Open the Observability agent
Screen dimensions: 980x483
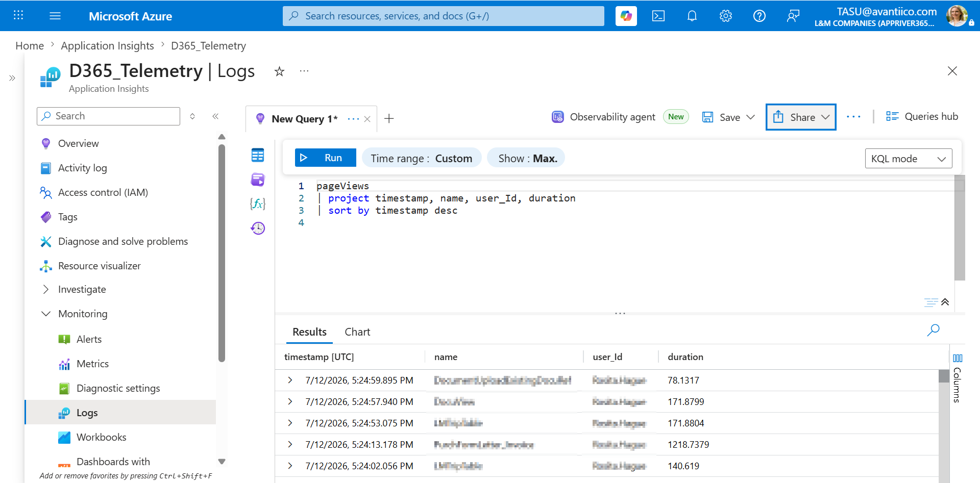point(604,117)
